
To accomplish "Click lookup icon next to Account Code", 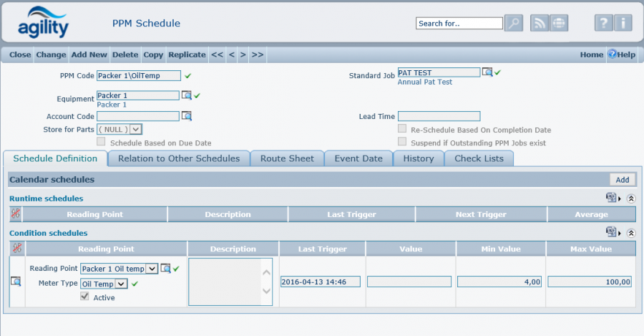I will (x=186, y=116).
